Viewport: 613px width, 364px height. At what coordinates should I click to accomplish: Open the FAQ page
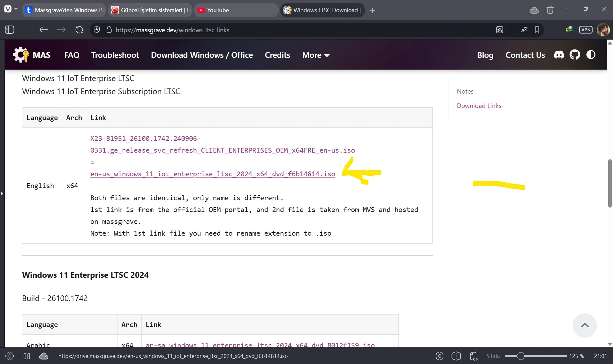click(x=72, y=55)
